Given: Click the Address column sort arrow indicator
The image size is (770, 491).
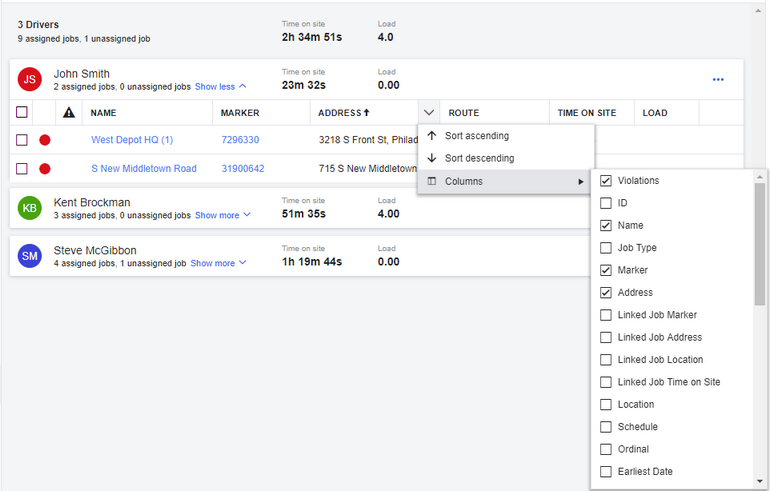Looking at the screenshot, I should click(366, 112).
